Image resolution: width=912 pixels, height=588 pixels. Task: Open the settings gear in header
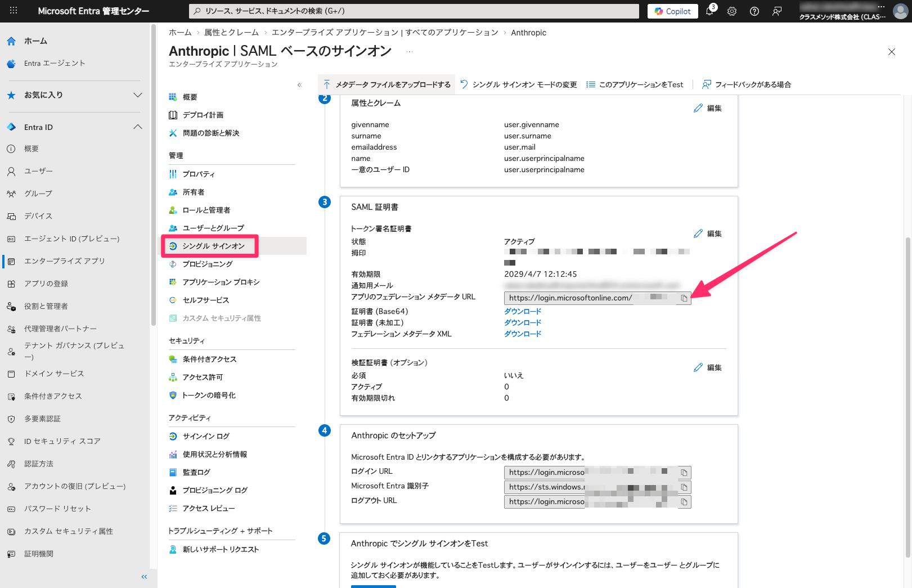click(x=732, y=11)
